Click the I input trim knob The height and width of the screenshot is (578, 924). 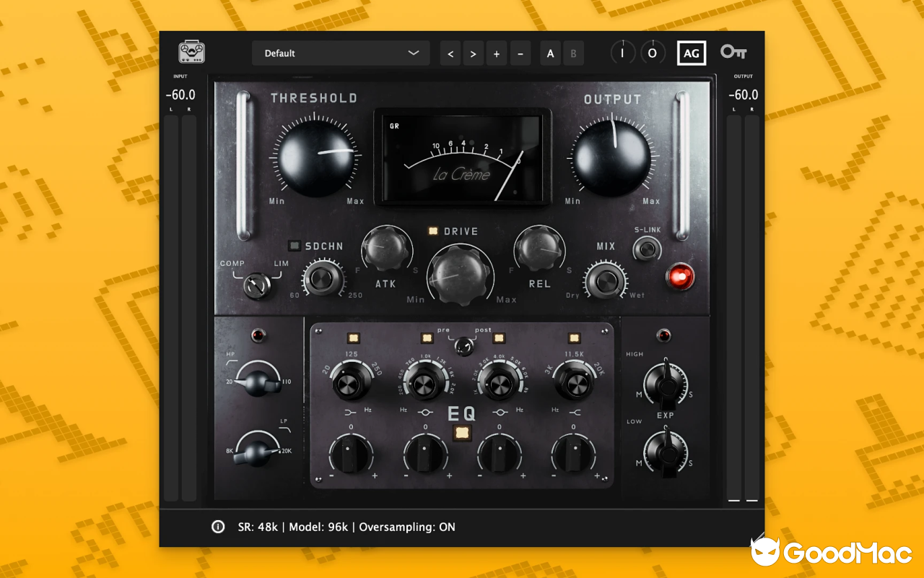(623, 53)
